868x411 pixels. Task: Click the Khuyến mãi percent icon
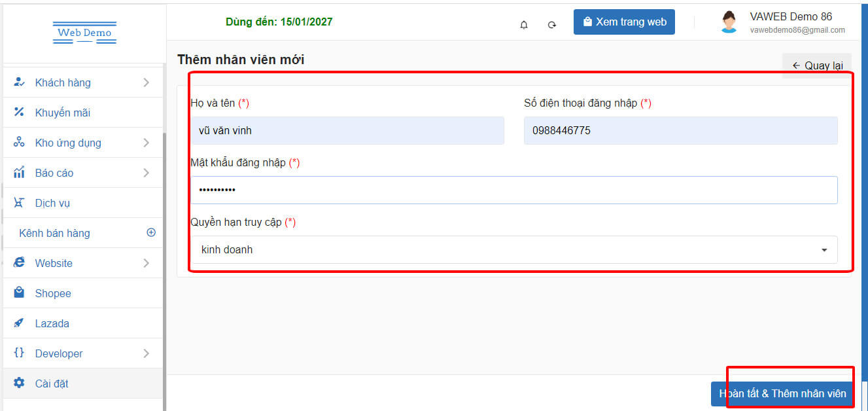point(20,113)
